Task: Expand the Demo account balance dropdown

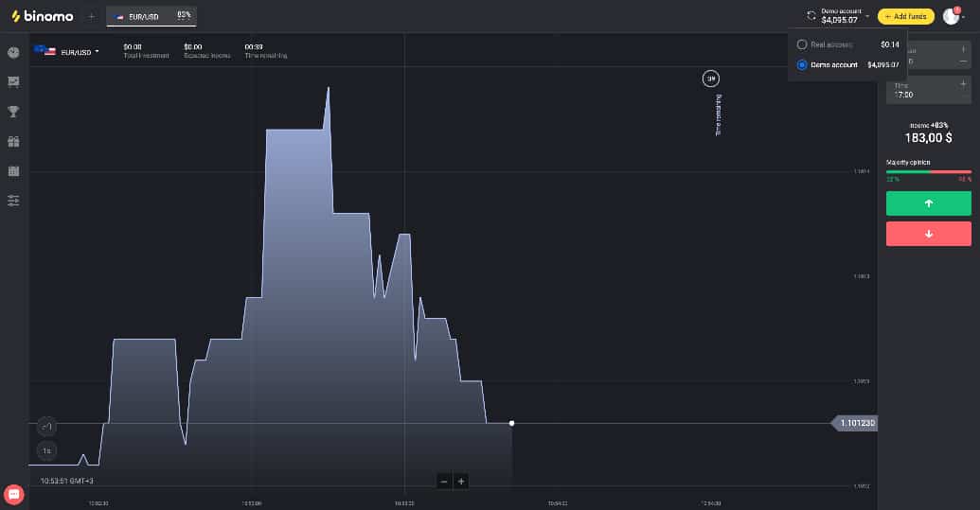Action: click(x=845, y=16)
